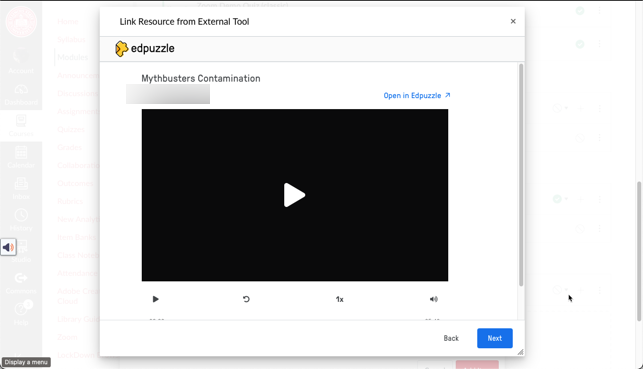Click the small play button below video
643x369 pixels.
click(x=155, y=299)
